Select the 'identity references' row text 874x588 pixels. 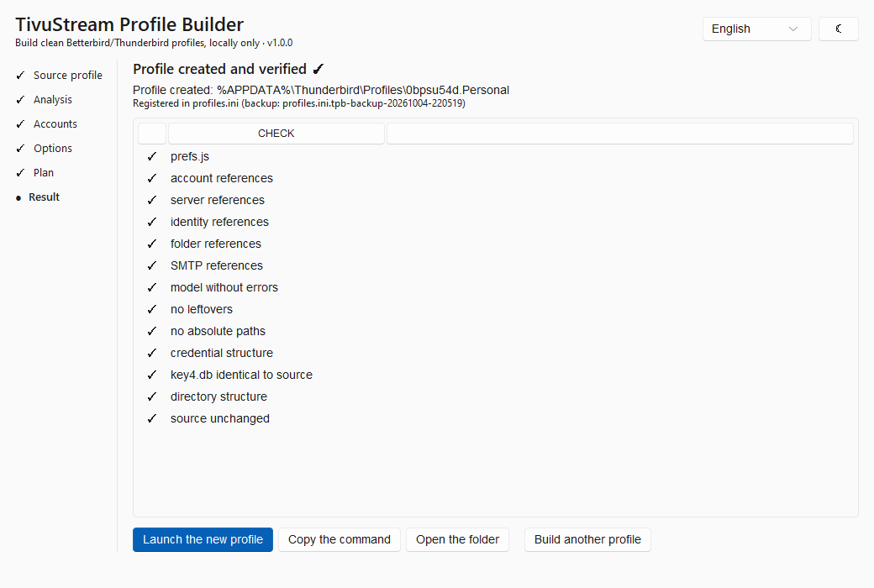[x=219, y=222]
